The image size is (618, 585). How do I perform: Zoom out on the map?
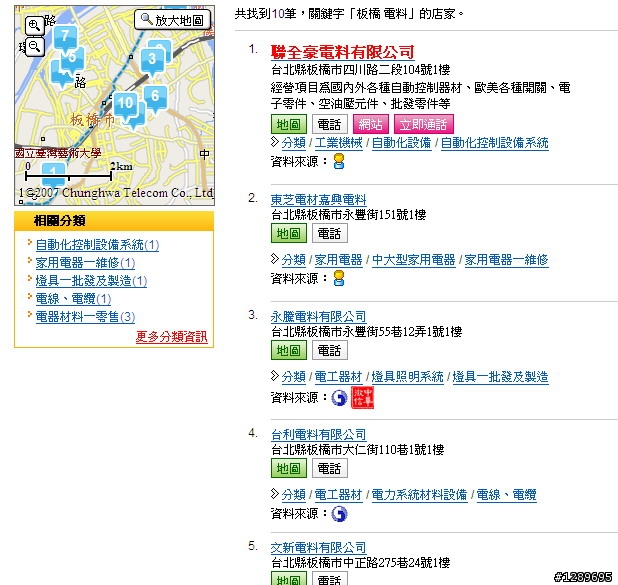(34, 47)
